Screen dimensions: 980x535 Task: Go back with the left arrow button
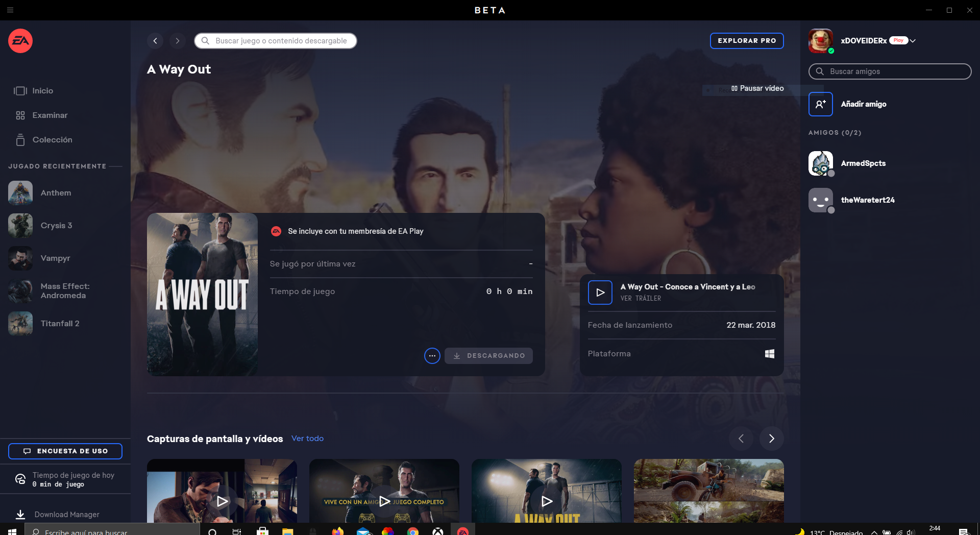155,41
